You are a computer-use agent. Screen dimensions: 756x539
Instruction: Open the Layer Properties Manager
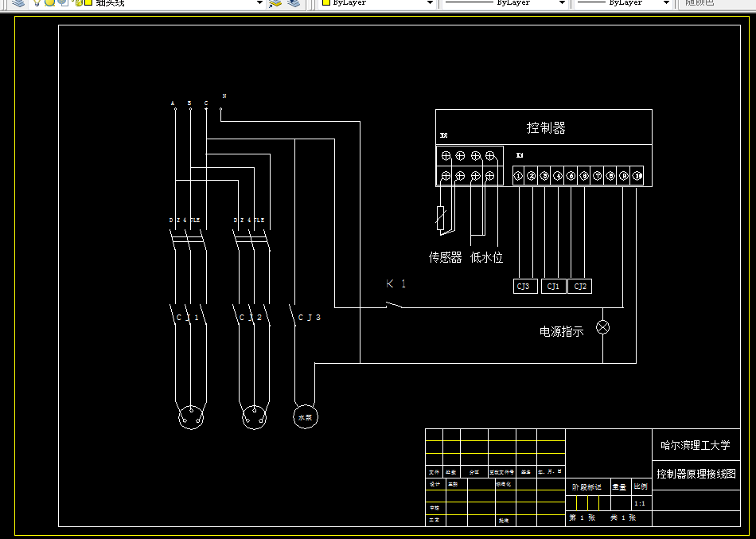tap(18, 4)
